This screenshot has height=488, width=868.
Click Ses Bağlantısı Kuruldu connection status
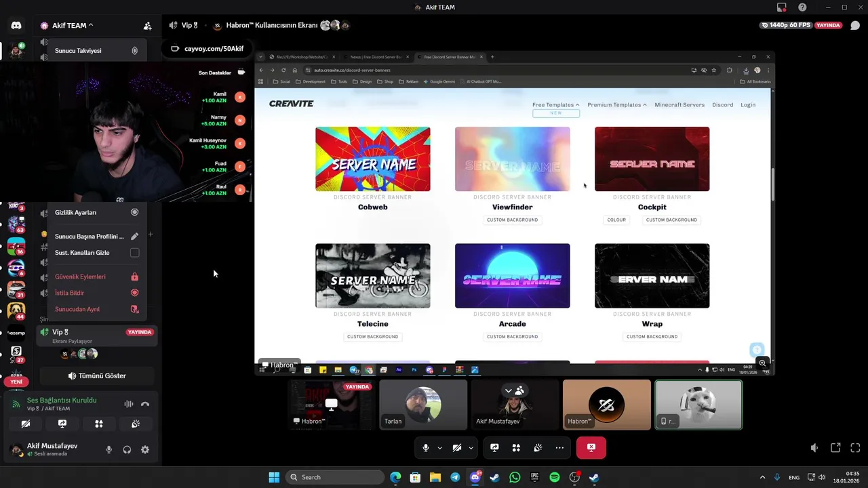click(x=62, y=400)
